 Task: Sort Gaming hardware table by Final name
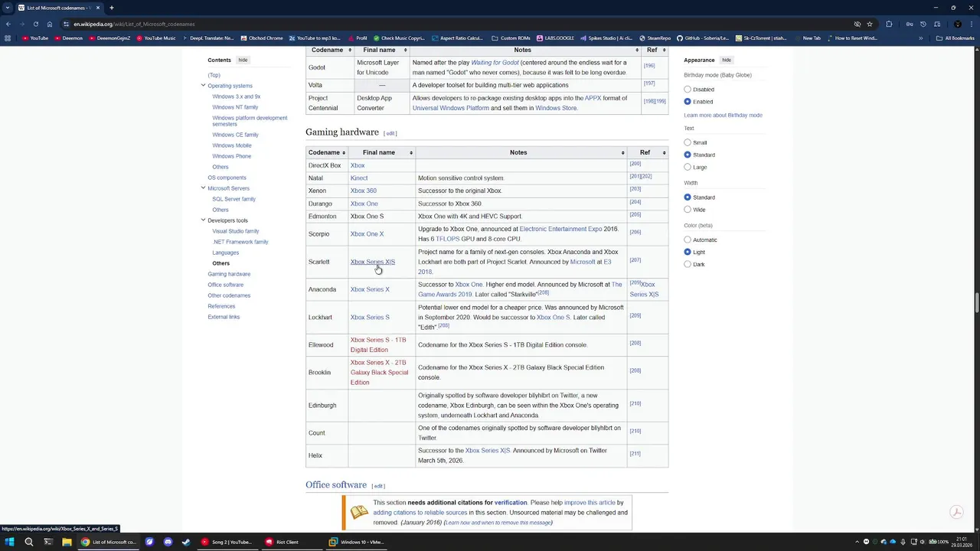pyautogui.click(x=382, y=152)
